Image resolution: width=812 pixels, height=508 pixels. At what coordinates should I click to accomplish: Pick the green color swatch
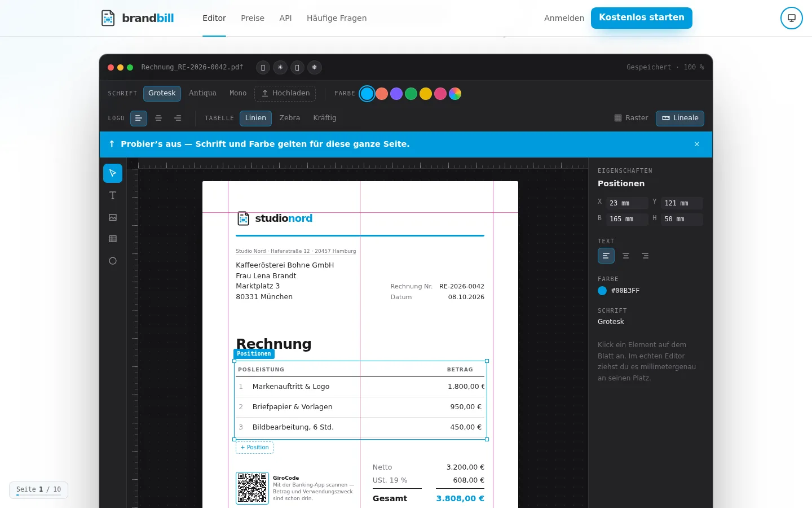pyautogui.click(x=411, y=94)
